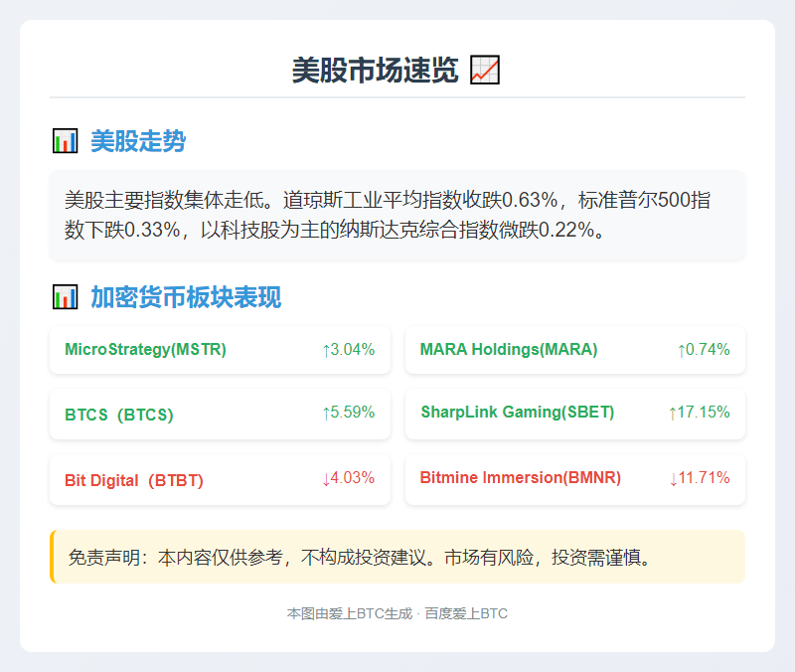
Task: Click the chart emoji beside 美股市场速览 title
Action: point(485,70)
